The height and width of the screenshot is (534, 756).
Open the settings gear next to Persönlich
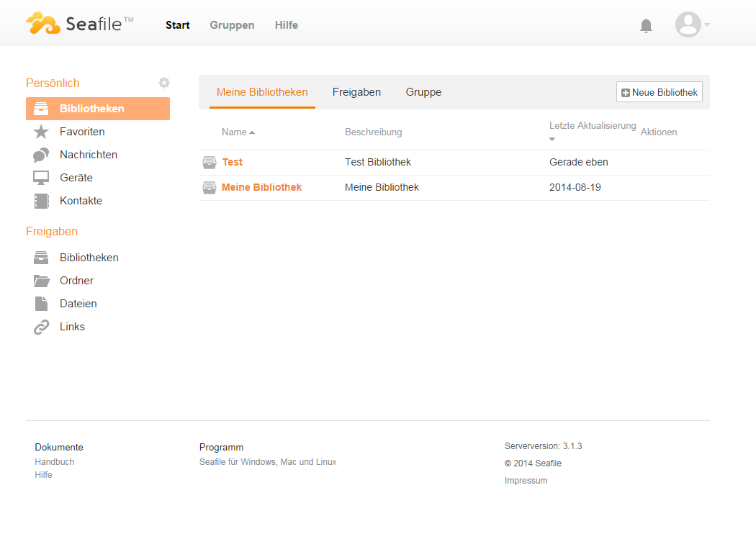164,83
